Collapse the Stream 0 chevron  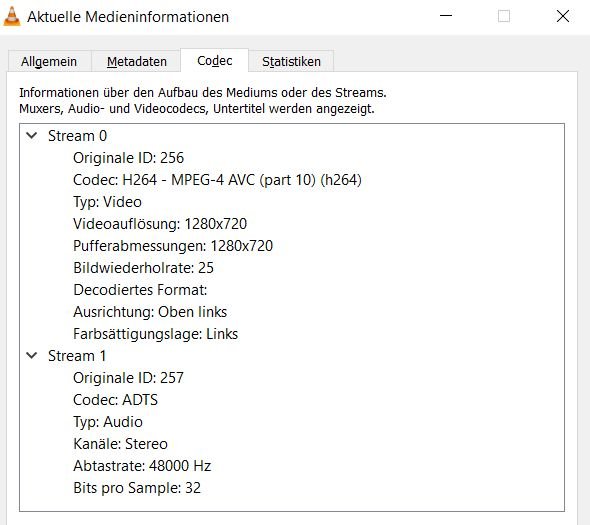(x=32, y=135)
